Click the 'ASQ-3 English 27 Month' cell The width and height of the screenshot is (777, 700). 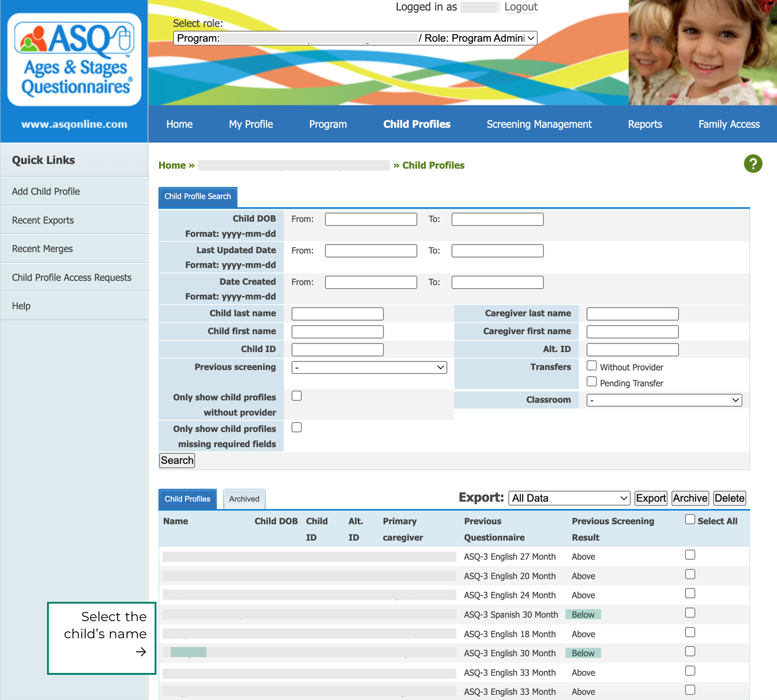point(510,557)
